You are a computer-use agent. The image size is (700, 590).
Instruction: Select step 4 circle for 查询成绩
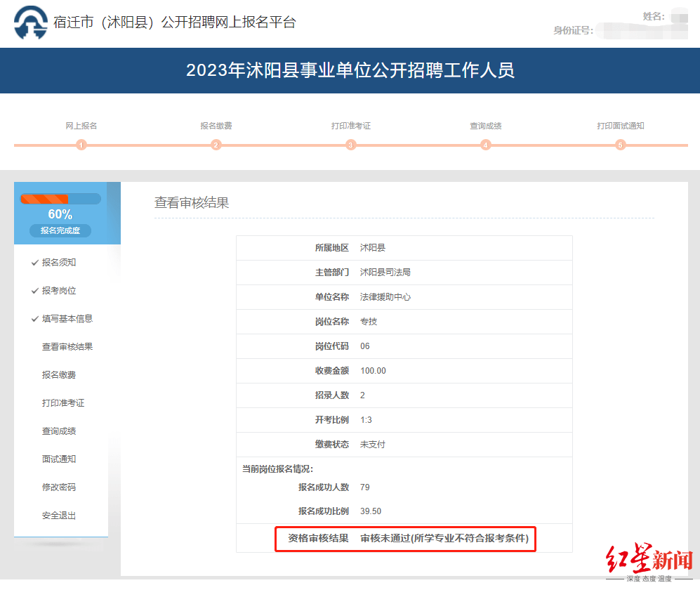pyautogui.click(x=486, y=145)
